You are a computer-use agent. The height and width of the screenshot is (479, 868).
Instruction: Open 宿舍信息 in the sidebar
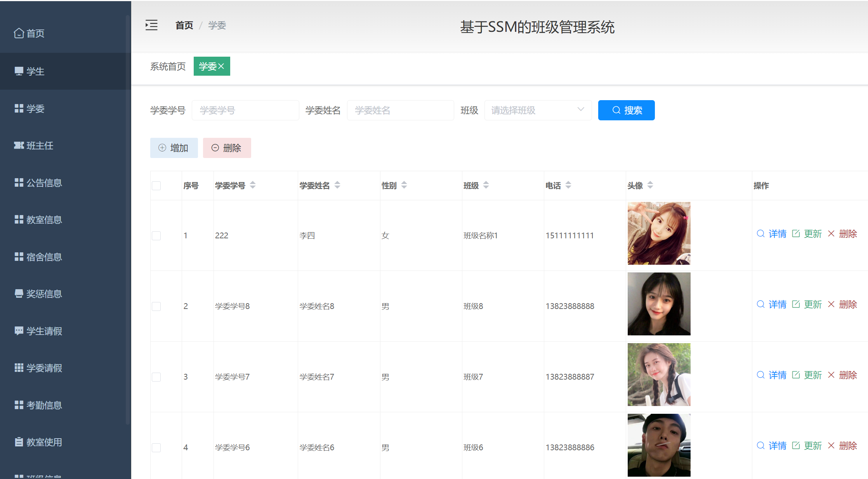pos(43,257)
